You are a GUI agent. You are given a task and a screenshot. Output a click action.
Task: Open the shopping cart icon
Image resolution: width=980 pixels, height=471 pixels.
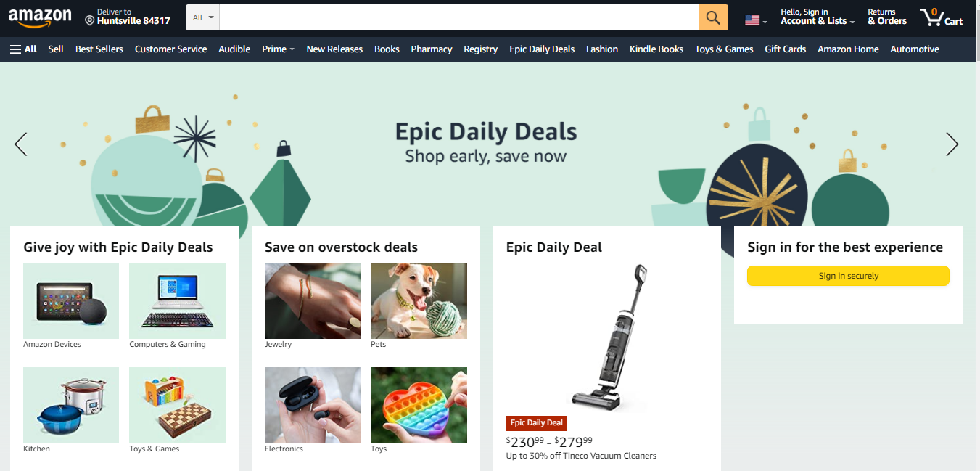tap(941, 17)
